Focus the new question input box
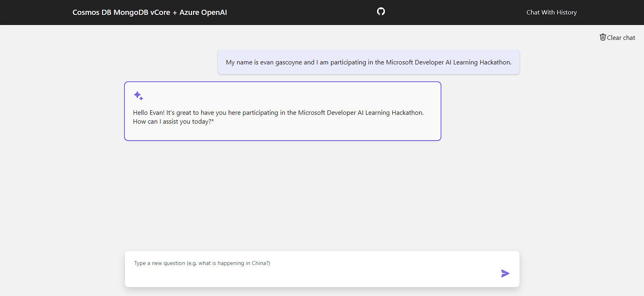The width and height of the screenshot is (644, 296). (x=322, y=269)
